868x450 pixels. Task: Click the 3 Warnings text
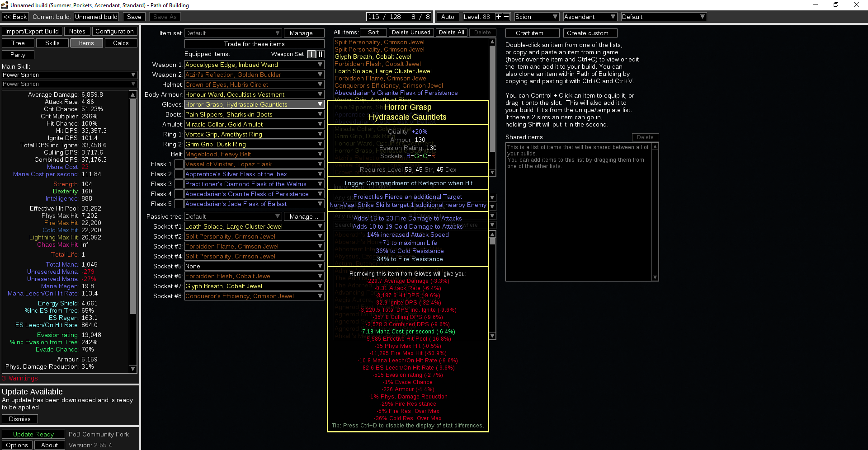pos(20,379)
